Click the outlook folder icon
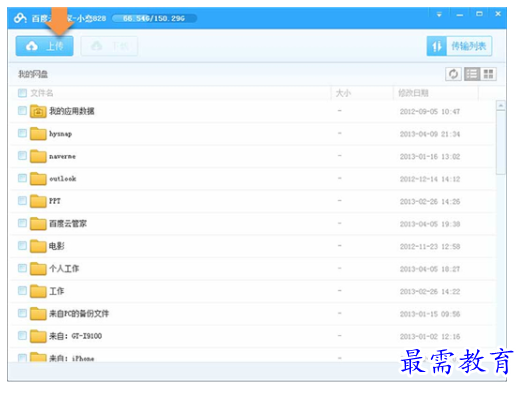This screenshot has width=522, height=393. pos(38,178)
